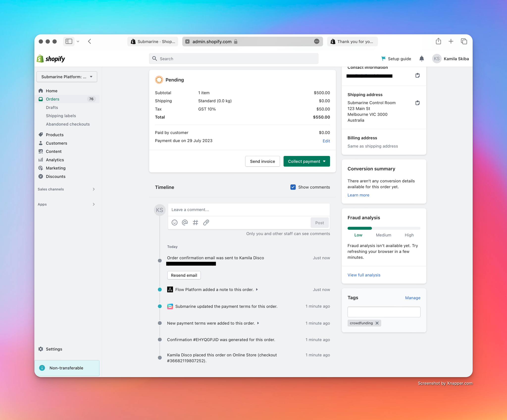Open Abandoned checkouts page

click(68, 124)
